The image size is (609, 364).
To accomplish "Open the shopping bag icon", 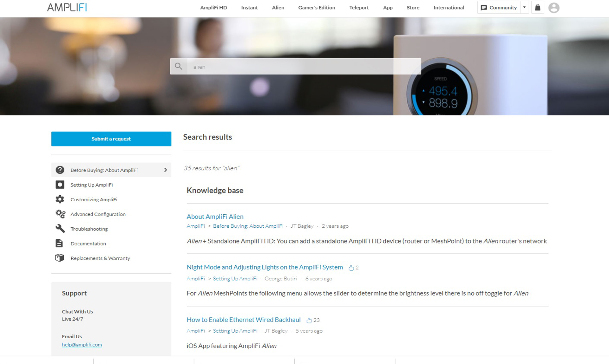I will (538, 8).
